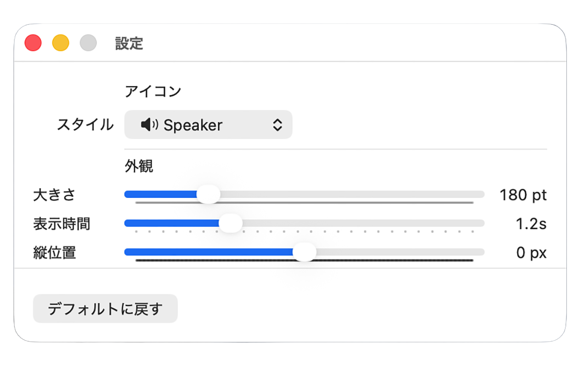Click the 1.2s display time value
588x368 pixels.
[531, 224]
